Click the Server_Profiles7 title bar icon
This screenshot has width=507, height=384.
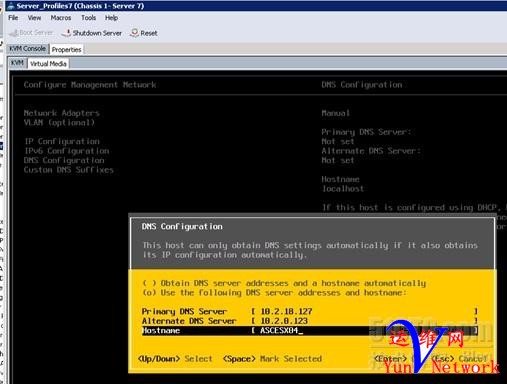point(11,6)
